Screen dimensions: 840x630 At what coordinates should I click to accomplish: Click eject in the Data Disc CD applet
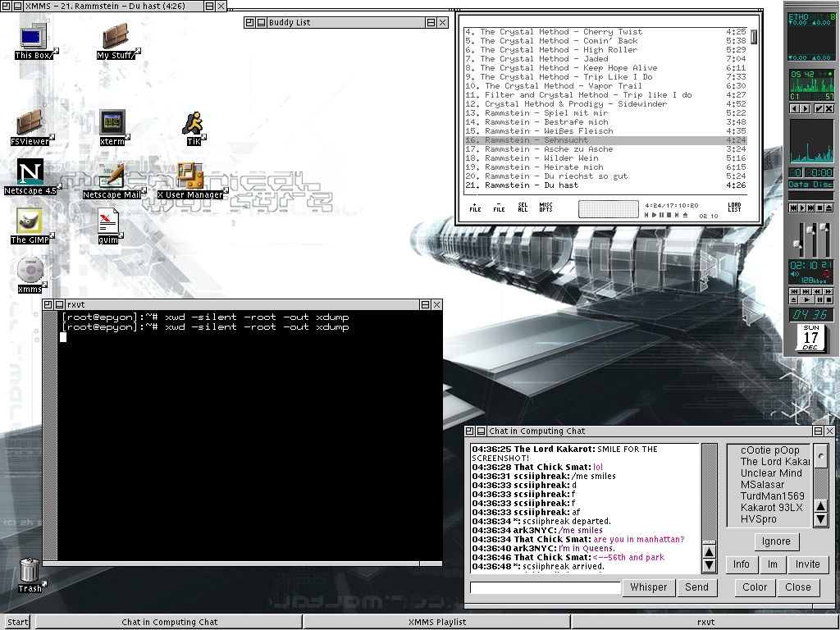829,208
